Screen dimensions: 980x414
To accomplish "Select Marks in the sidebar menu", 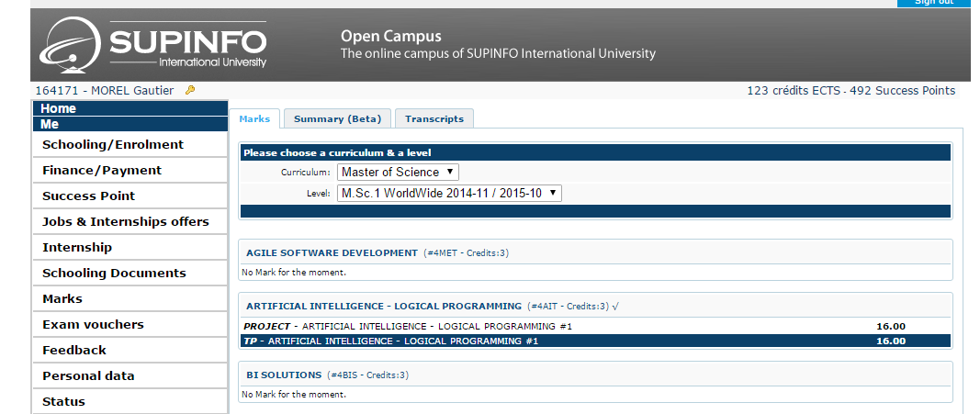I will tap(130, 298).
